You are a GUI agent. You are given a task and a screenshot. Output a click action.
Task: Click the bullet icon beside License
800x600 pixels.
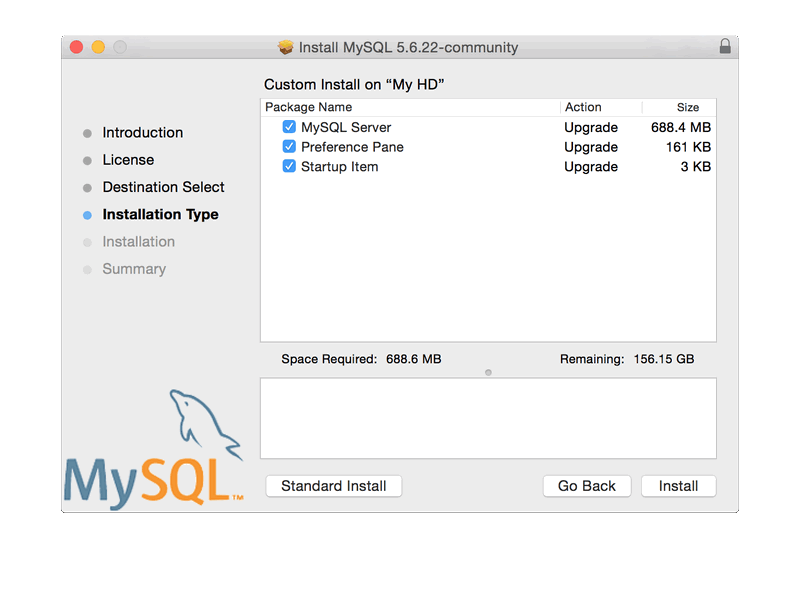pyautogui.click(x=88, y=160)
